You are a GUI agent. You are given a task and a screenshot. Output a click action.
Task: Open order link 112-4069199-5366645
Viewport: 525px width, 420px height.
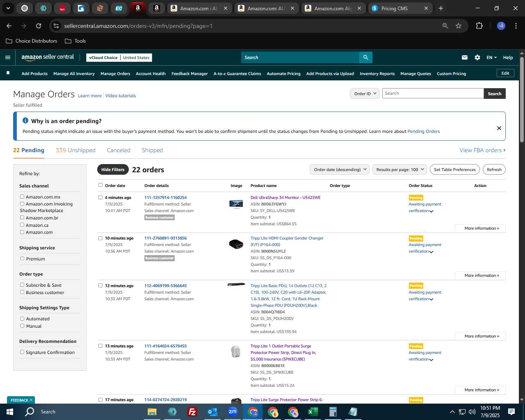165,286
